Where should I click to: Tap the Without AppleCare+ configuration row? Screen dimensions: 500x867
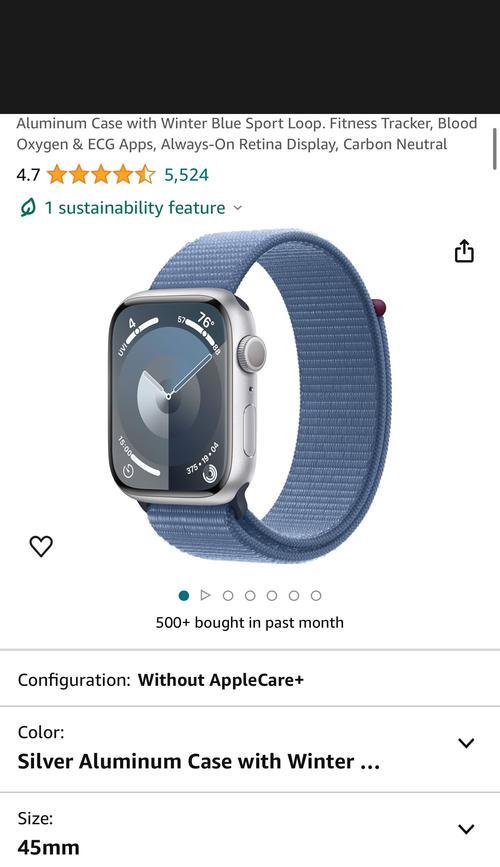(x=250, y=680)
